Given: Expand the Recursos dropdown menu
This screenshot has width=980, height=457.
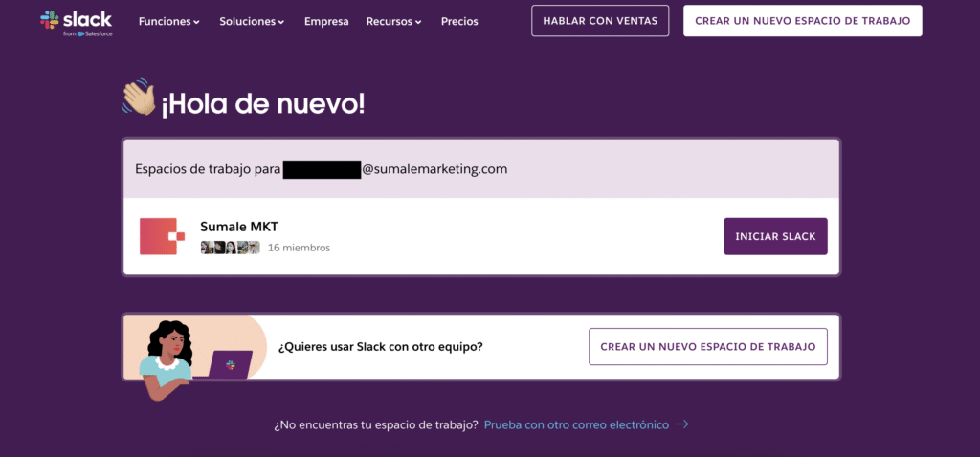Looking at the screenshot, I should pos(393,21).
